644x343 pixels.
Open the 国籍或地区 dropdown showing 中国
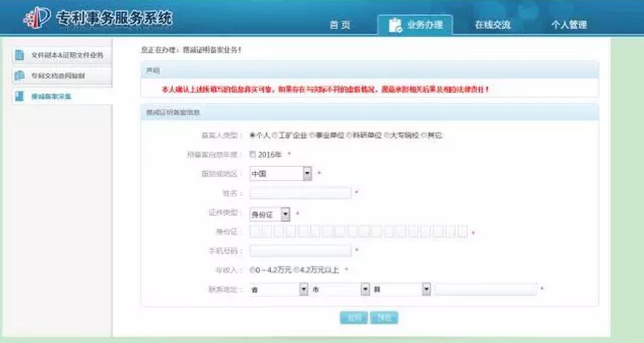(280, 174)
